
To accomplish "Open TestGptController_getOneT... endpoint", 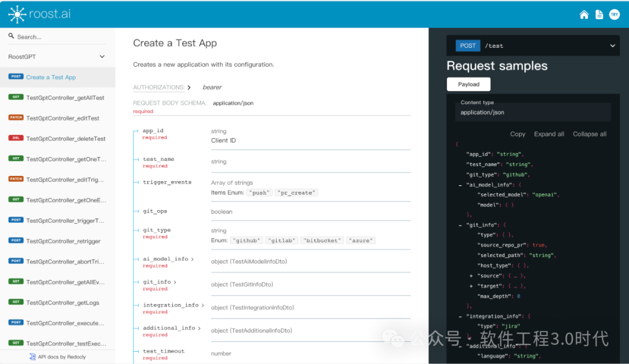I will (57, 159).
